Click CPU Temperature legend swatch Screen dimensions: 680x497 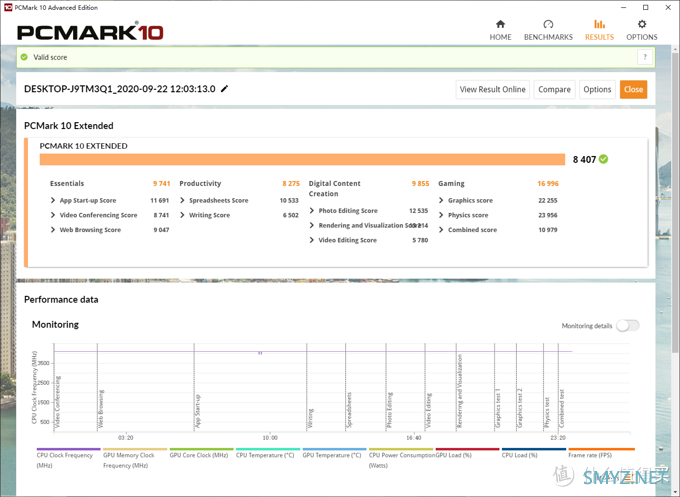268,449
